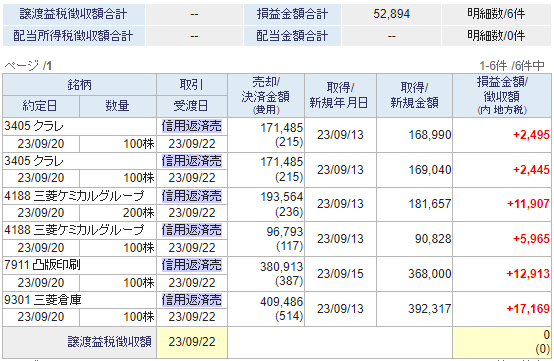
Task: Click the profit value +11,907
Action: coord(528,204)
